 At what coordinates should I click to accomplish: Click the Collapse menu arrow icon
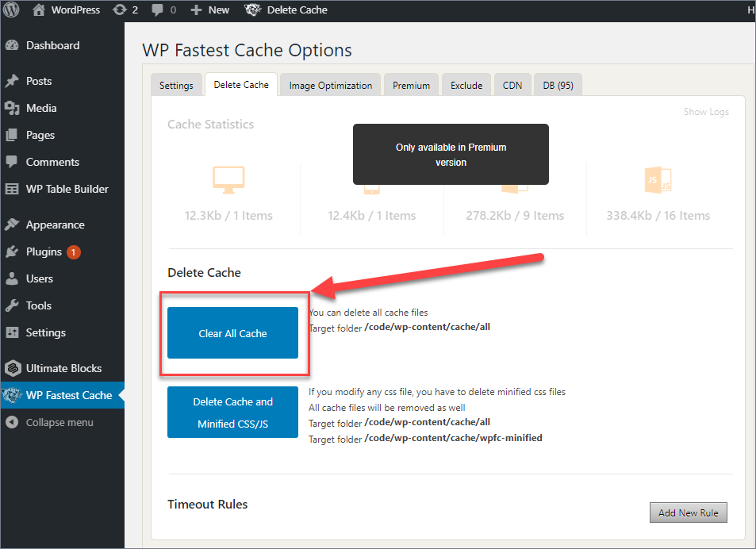12,422
